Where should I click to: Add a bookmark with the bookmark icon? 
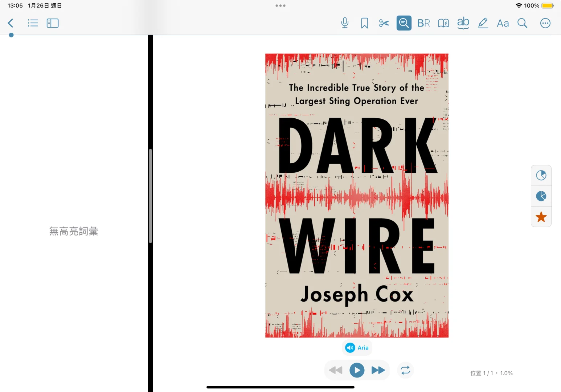click(364, 23)
